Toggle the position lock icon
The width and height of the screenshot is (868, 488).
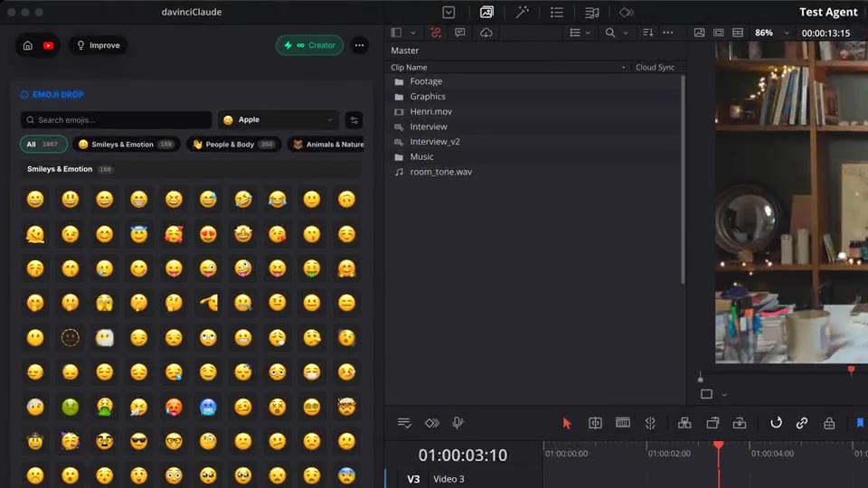point(829,423)
